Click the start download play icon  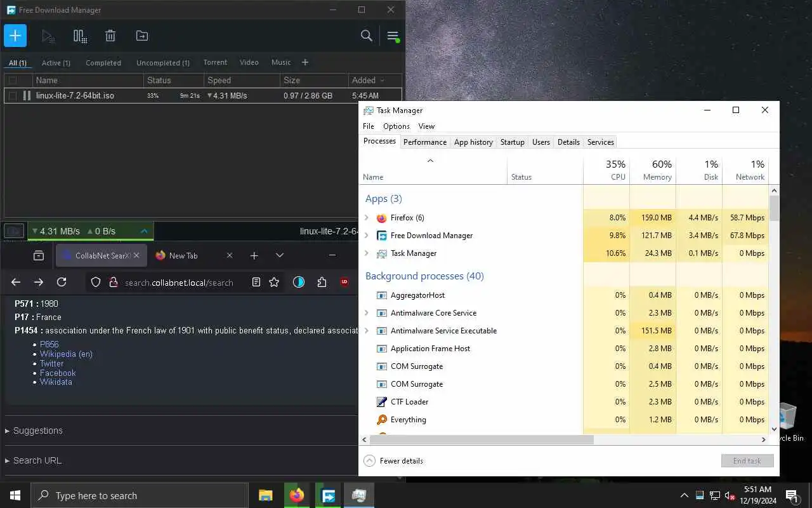point(48,36)
